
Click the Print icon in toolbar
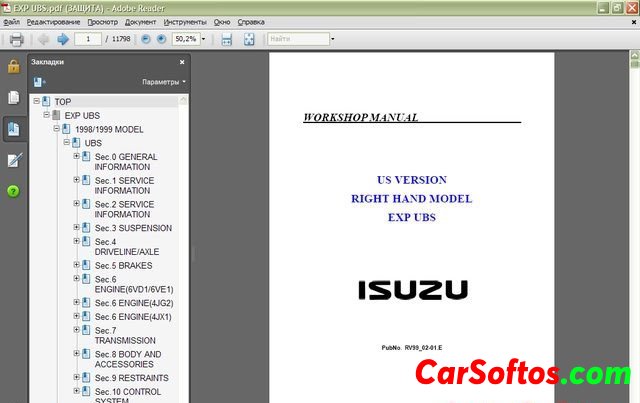click(16, 40)
